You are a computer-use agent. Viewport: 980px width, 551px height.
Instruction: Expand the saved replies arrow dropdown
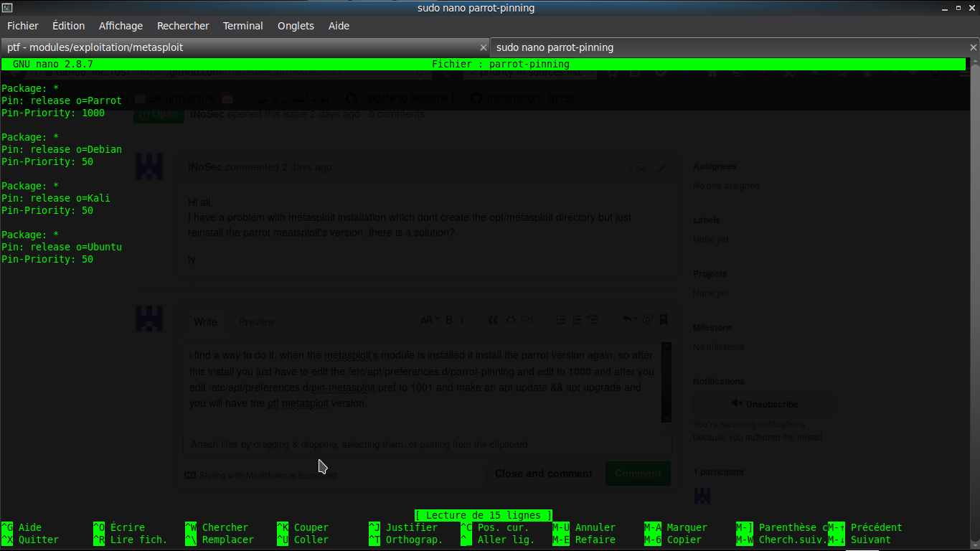(x=634, y=320)
